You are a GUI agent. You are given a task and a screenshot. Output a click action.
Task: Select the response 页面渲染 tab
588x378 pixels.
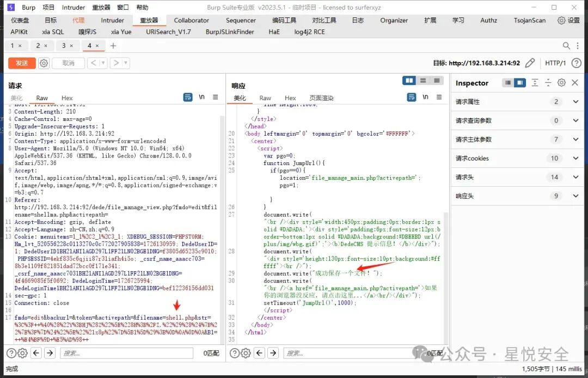pos(321,98)
